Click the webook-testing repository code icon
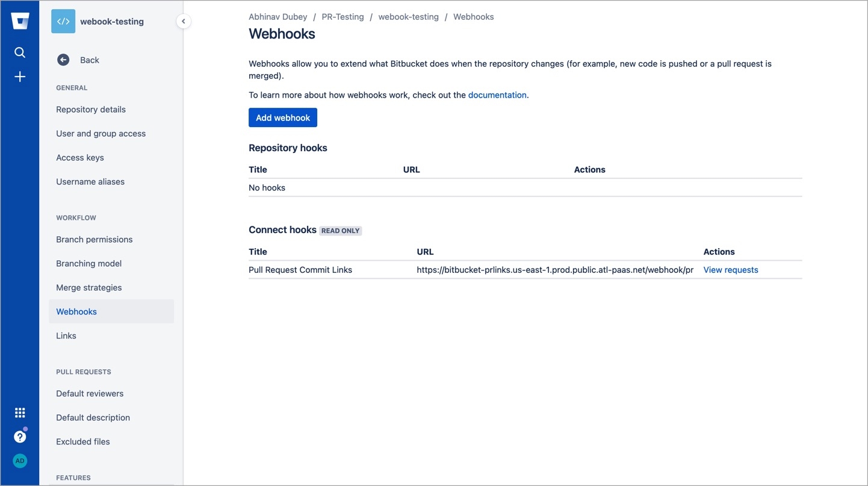 pyautogui.click(x=63, y=21)
